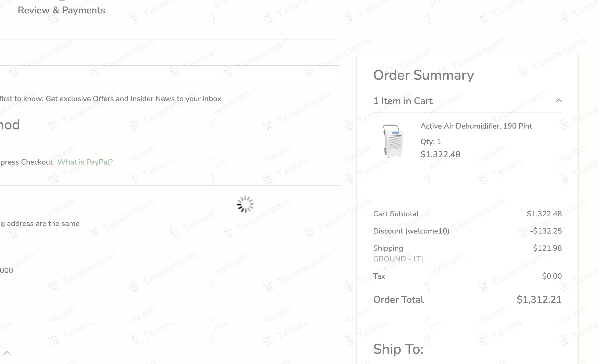This screenshot has height=364, width=599.
Task: Click the Tax amount $0.00
Action: (x=552, y=276)
